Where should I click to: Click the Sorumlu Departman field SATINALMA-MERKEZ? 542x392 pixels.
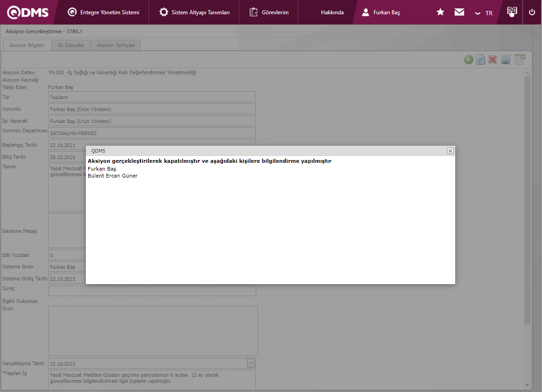point(152,133)
